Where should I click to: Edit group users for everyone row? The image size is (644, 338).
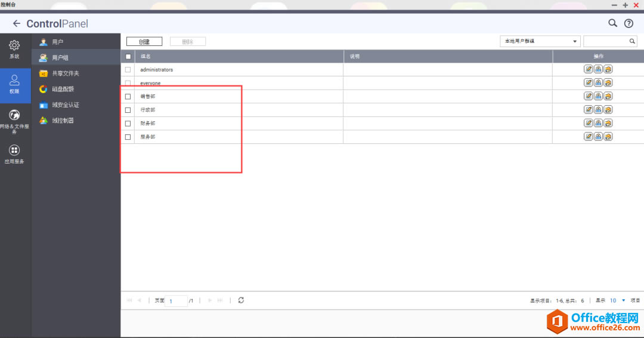[598, 82]
